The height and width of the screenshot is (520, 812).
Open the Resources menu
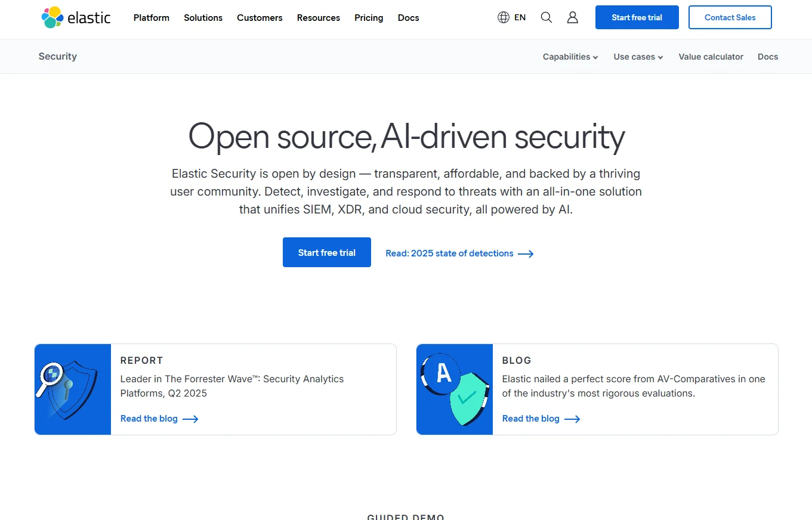click(319, 18)
